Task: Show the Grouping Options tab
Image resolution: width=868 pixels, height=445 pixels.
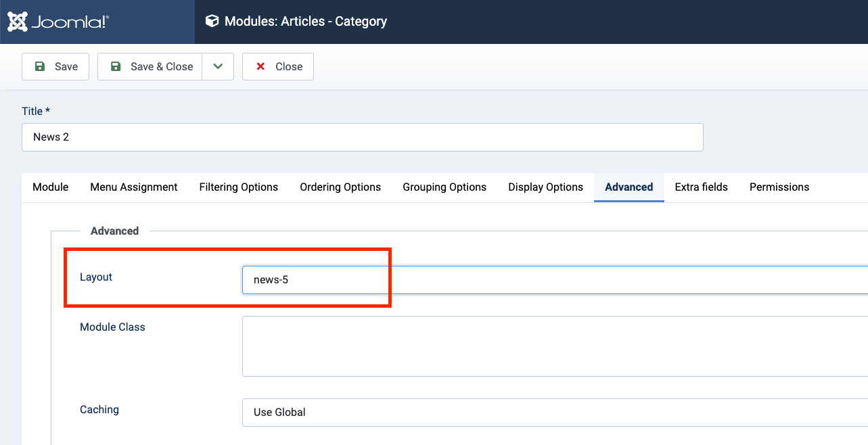Action: (x=444, y=187)
